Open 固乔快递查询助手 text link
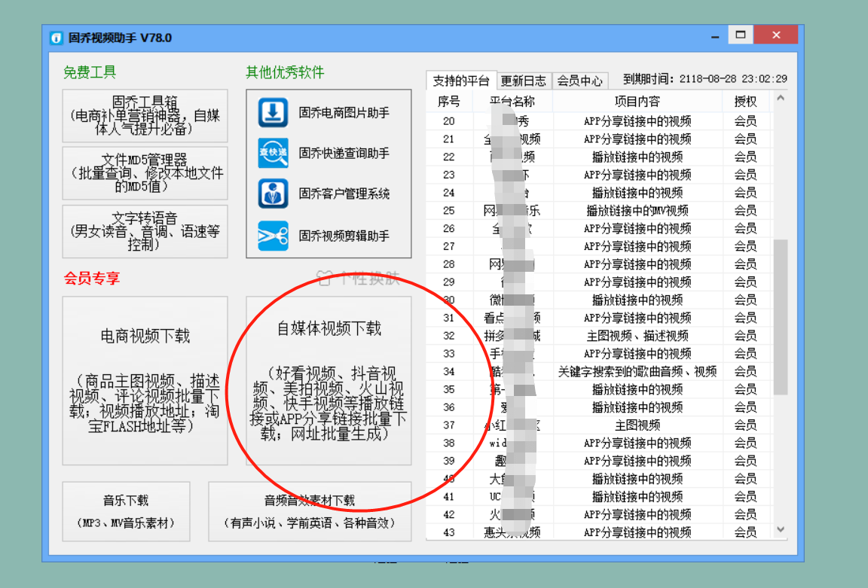This screenshot has width=868, height=588. pos(344,153)
